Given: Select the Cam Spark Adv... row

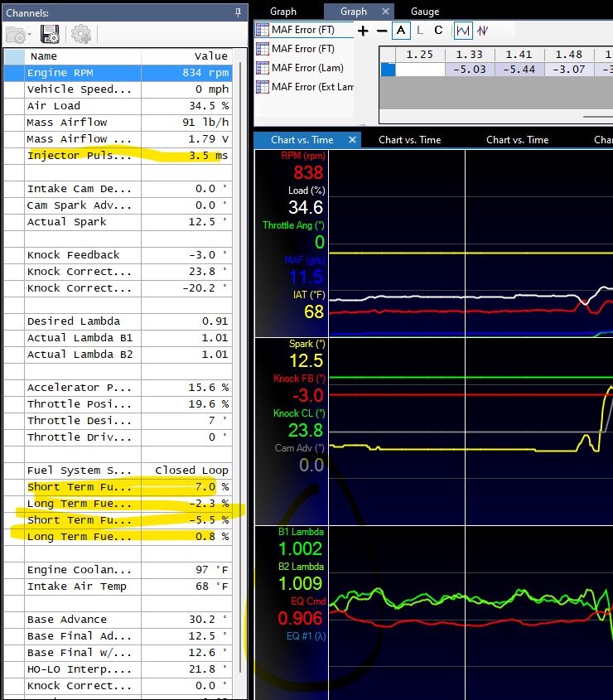Looking at the screenshot, I should click(118, 205).
